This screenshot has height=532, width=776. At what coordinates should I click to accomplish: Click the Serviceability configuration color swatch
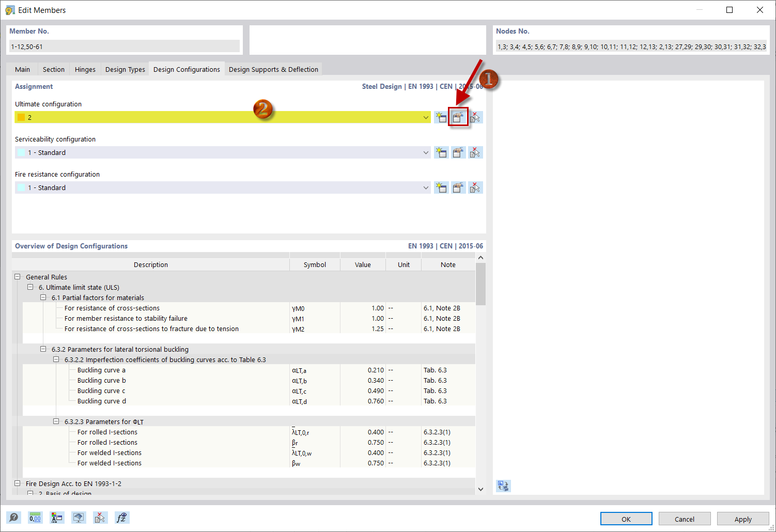(21, 152)
